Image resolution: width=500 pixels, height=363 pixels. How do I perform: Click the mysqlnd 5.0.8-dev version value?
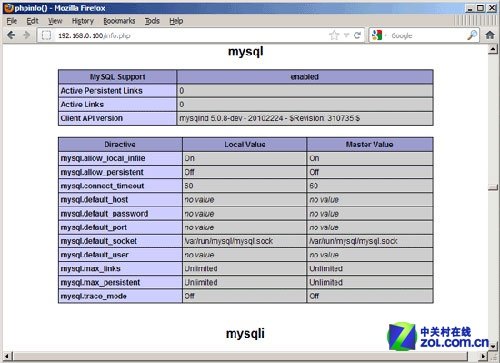click(x=270, y=118)
